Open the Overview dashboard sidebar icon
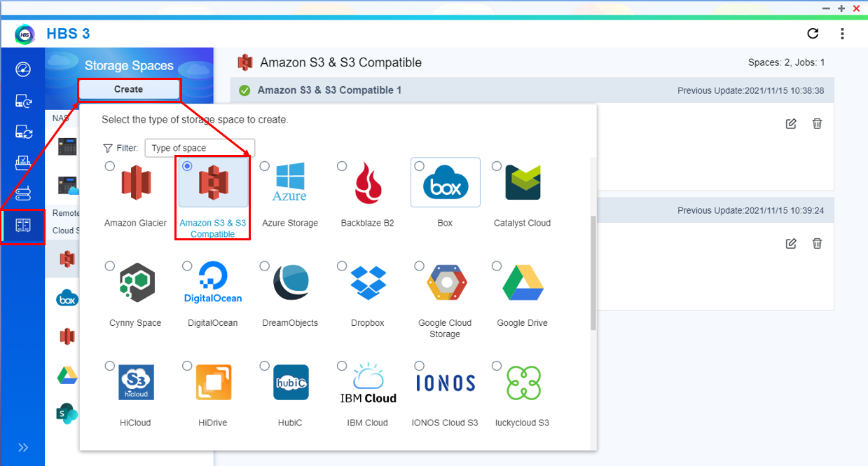 (x=22, y=69)
